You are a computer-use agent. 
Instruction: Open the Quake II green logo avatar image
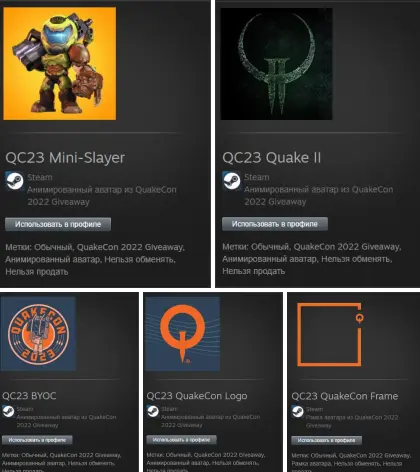(276, 64)
